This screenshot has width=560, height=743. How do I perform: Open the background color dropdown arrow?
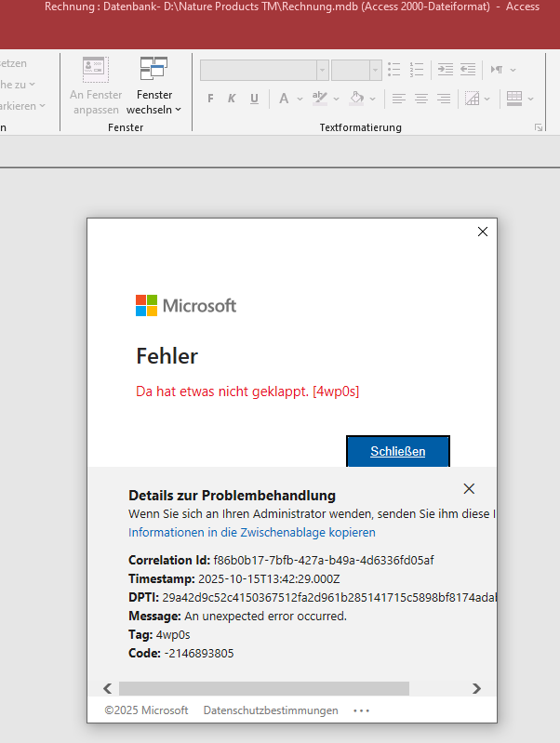click(x=373, y=99)
